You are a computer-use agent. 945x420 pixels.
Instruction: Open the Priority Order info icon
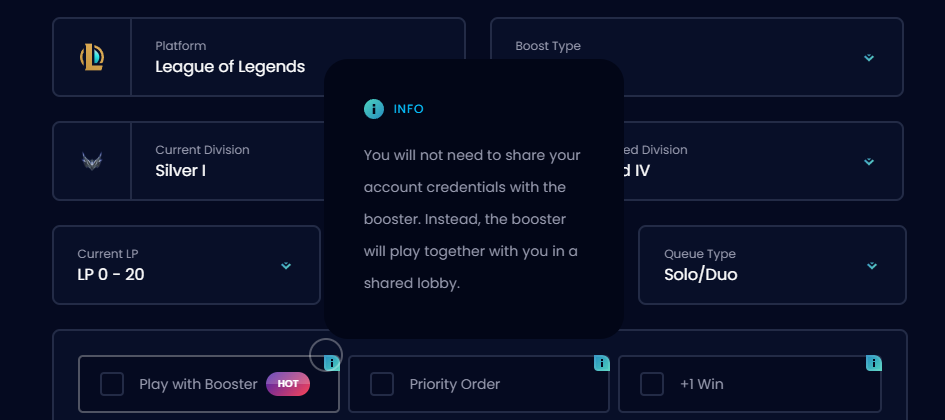[602, 363]
